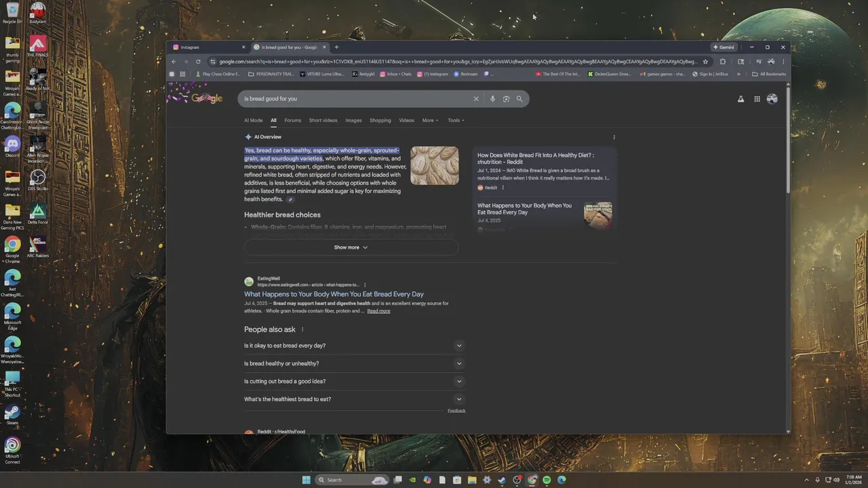The height and width of the screenshot is (488, 868).
Task: Open THE FINALS desktop shortcut
Action: pyautogui.click(x=38, y=46)
